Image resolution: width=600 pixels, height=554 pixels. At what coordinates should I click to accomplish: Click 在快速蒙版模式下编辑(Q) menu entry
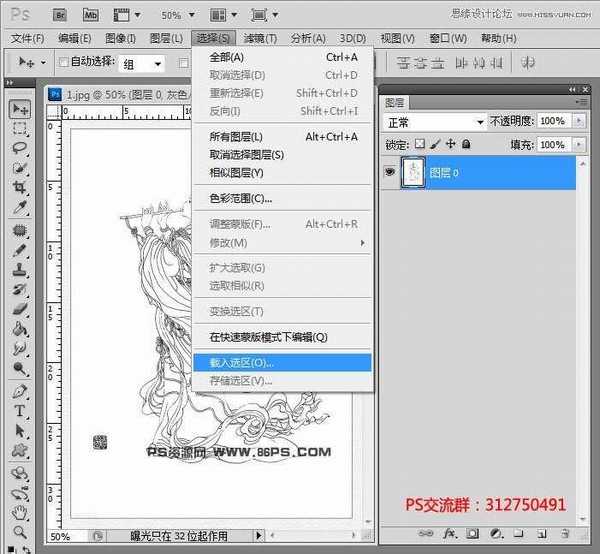267,337
